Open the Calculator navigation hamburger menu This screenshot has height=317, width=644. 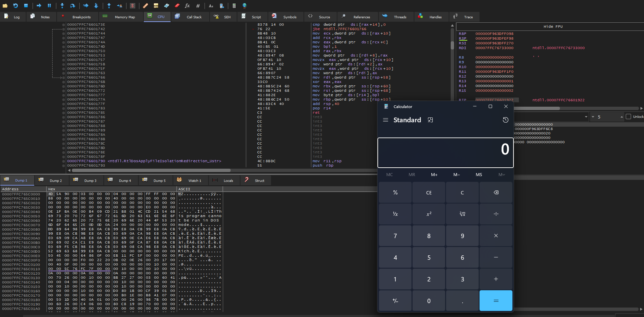386,120
